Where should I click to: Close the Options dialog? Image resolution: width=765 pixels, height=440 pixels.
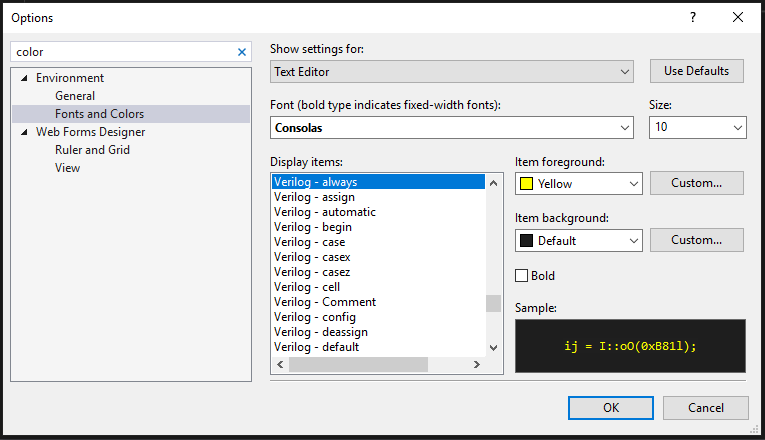click(738, 18)
